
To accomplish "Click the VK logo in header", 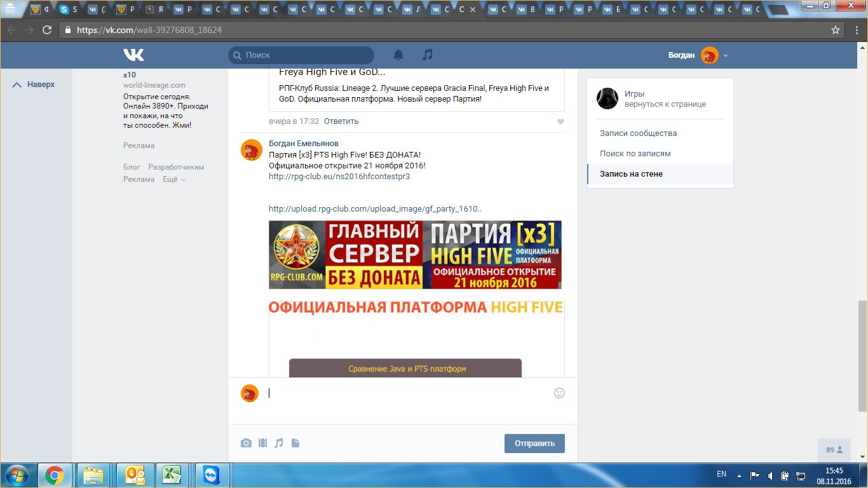I will [133, 55].
